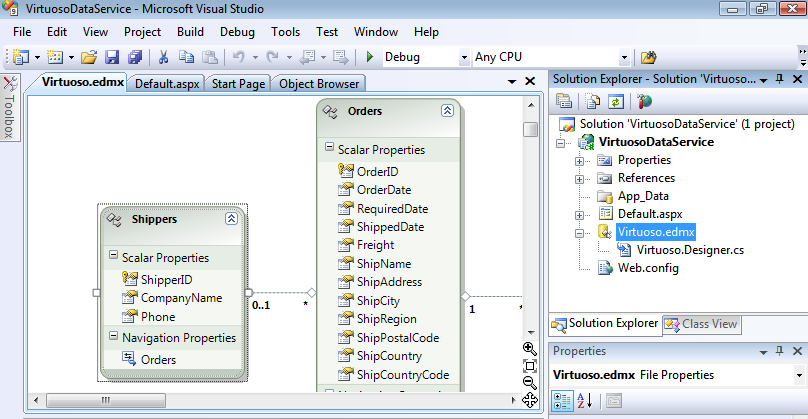Click the Add New Item toolbar icon
The width and height of the screenshot is (808, 419).
tap(55, 57)
